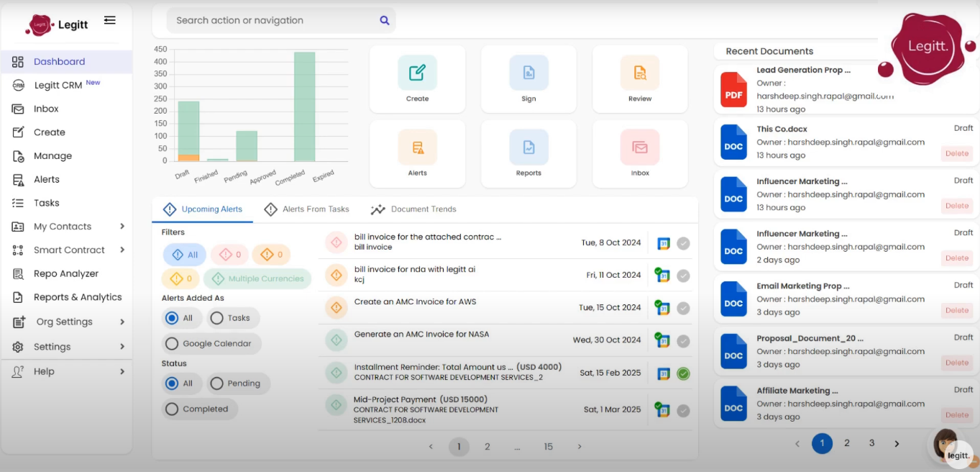Image resolution: width=980 pixels, height=472 pixels.
Task: Click the search magnifier icon
Action: coord(385,20)
